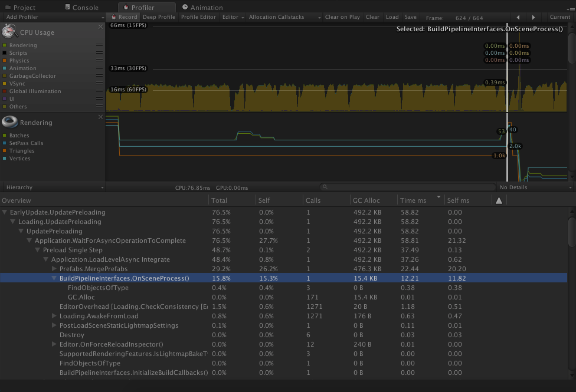Go to next frame arrow
Screen dimensions: 576x392
click(x=534, y=17)
